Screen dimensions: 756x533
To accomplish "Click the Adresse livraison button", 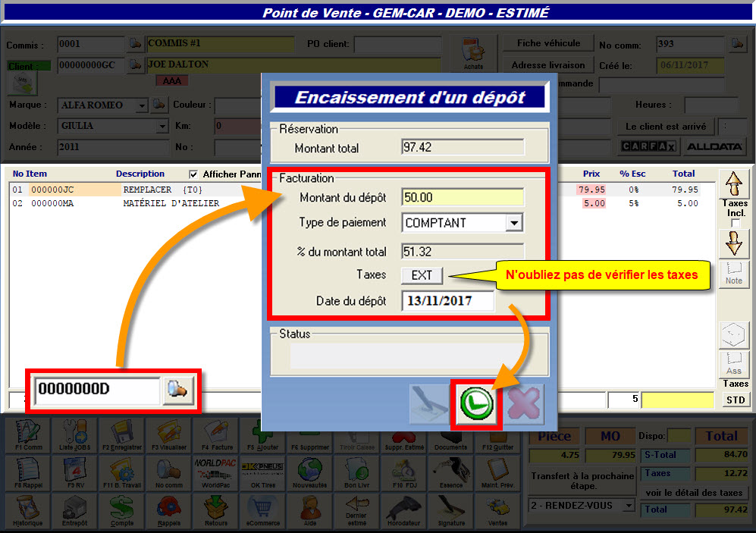I will point(548,65).
